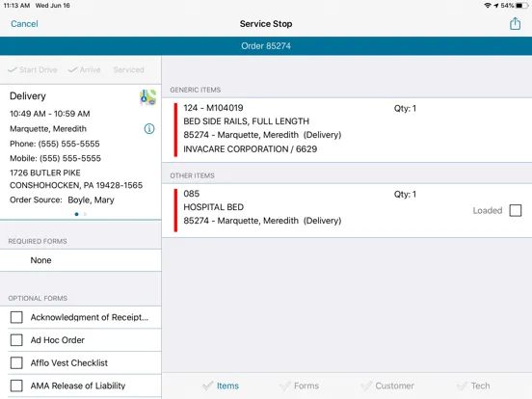Tap the info icon next to Marquette, Meredith
The width and height of the screenshot is (532, 399).
tap(149, 128)
